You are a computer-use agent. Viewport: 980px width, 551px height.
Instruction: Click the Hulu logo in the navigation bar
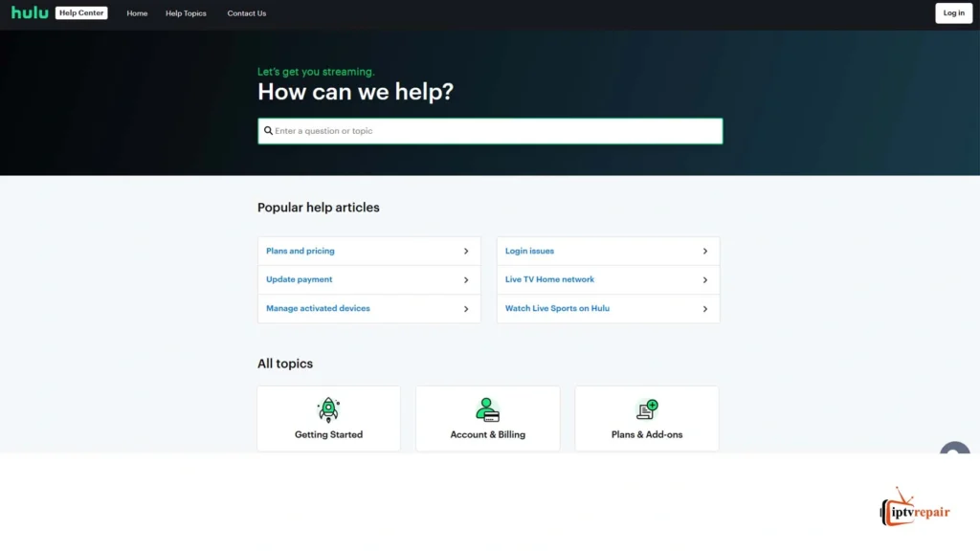click(x=29, y=12)
